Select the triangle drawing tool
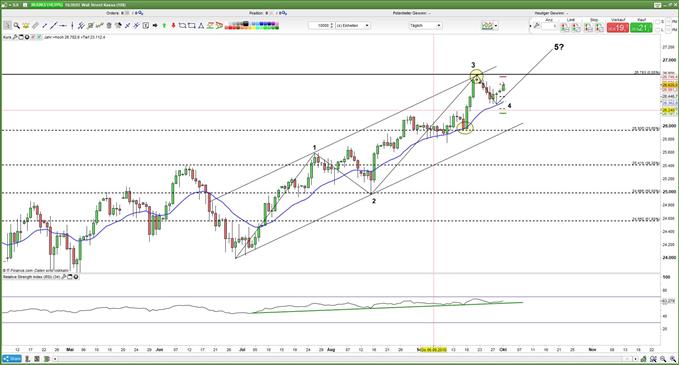The height and width of the screenshot is (365, 679). [x=201, y=26]
